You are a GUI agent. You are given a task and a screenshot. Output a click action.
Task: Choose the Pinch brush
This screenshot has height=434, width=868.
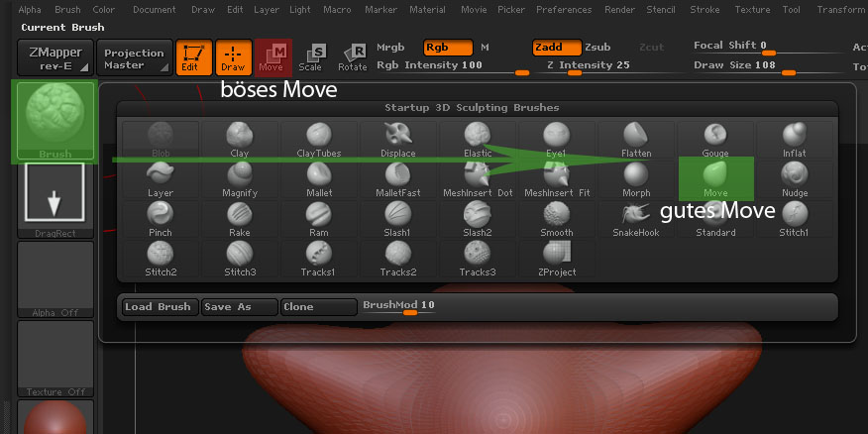click(160, 218)
